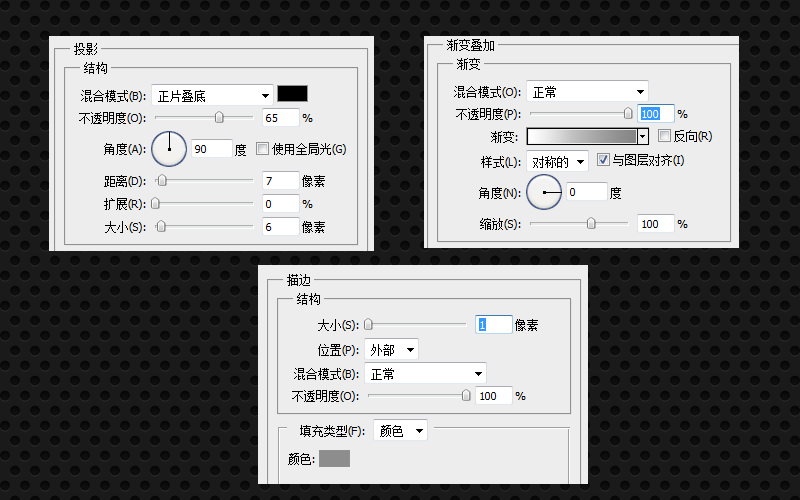800x500 pixels.
Task: Enable 使用全局光 checkbox
Action: [263, 149]
